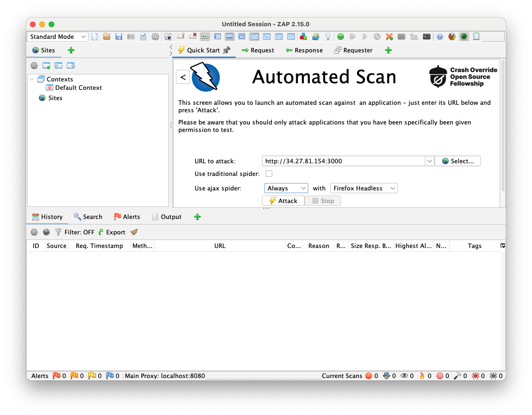Click the table column chooser icon

tap(503, 246)
